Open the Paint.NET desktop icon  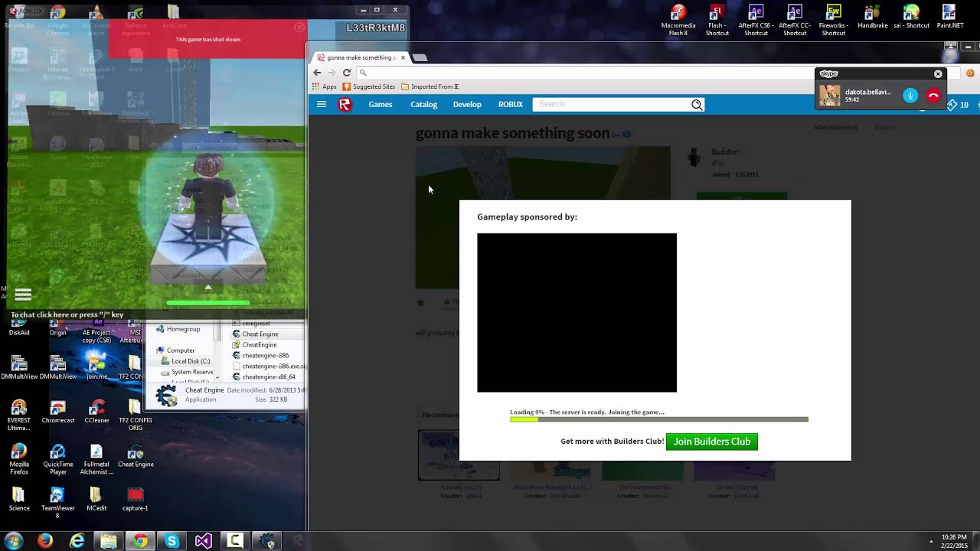pos(949,17)
